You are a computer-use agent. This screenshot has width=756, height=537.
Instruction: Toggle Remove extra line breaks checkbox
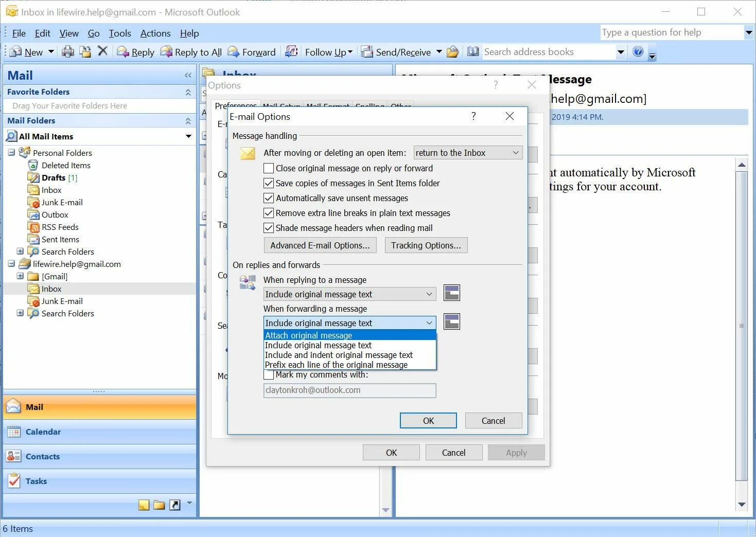[x=269, y=213]
